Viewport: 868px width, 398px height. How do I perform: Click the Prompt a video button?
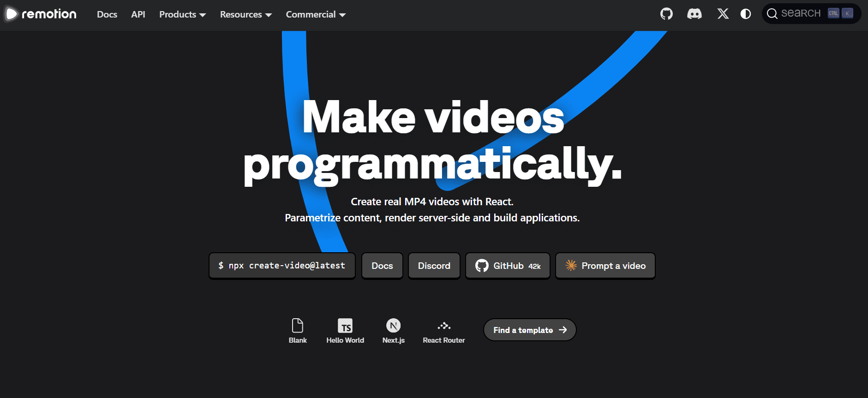[605, 266]
